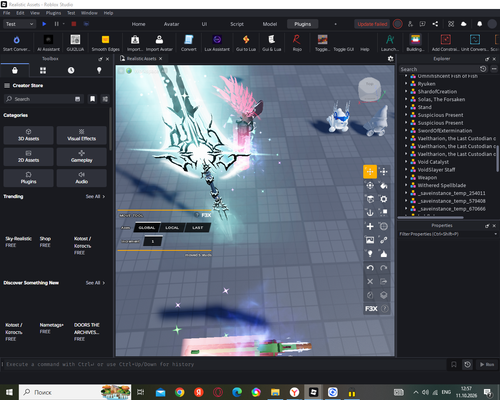500x400 pixels.
Task: Open the File menu
Action: [6, 13]
